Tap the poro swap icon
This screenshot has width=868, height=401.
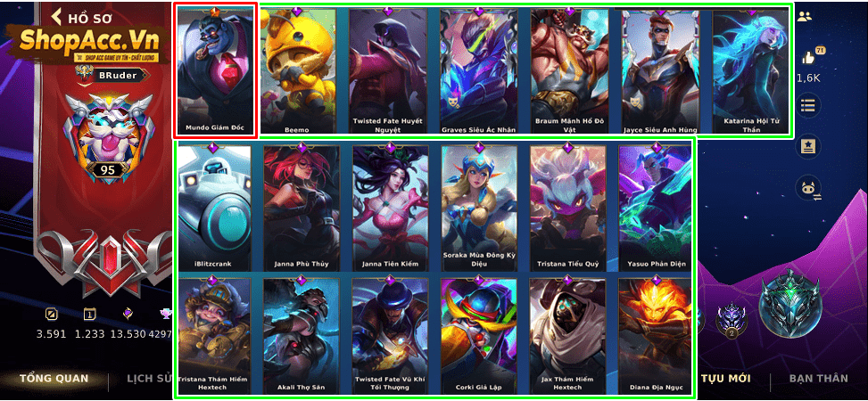click(x=808, y=189)
